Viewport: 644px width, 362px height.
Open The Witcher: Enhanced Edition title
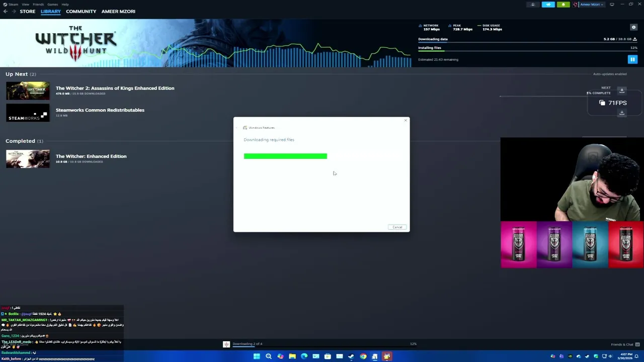click(91, 156)
